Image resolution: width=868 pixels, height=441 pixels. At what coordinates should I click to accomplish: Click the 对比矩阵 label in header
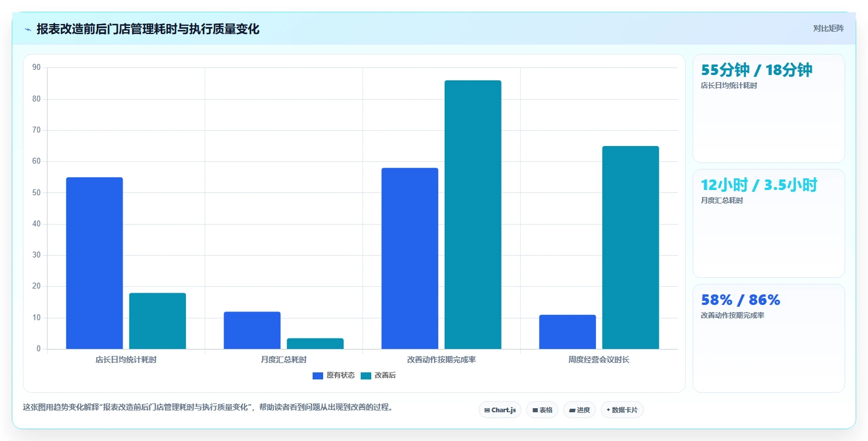coord(828,28)
